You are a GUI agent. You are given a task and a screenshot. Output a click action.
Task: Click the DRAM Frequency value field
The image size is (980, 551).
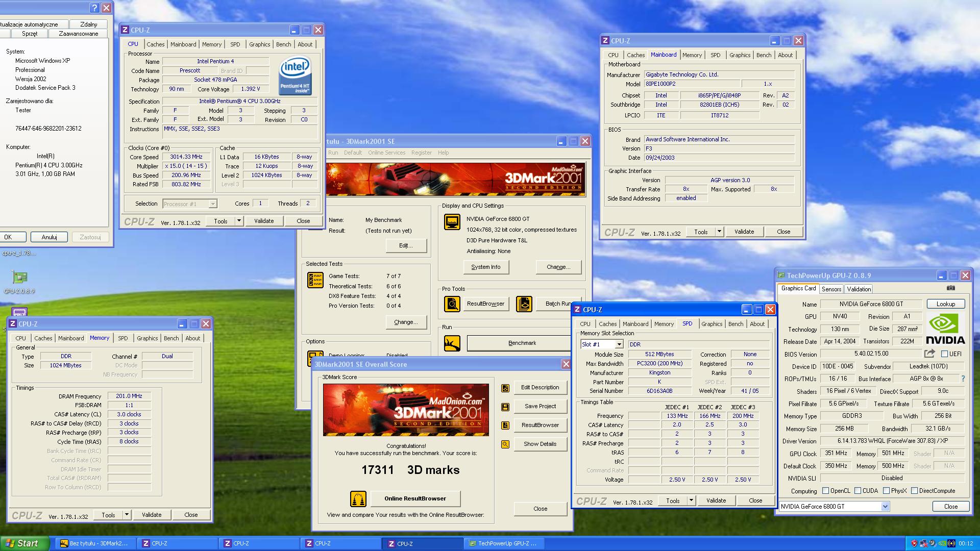coord(129,396)
